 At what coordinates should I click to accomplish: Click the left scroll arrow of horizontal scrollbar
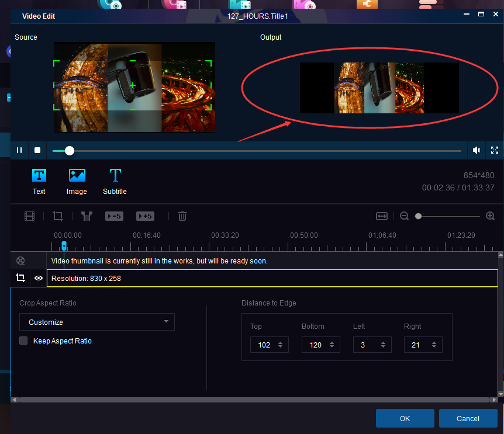pos(14,400)
